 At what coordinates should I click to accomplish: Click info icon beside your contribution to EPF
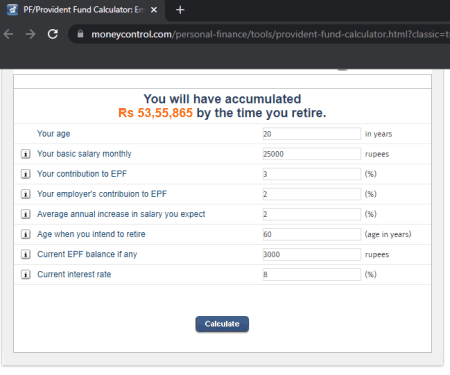click(x=26, y=174)
